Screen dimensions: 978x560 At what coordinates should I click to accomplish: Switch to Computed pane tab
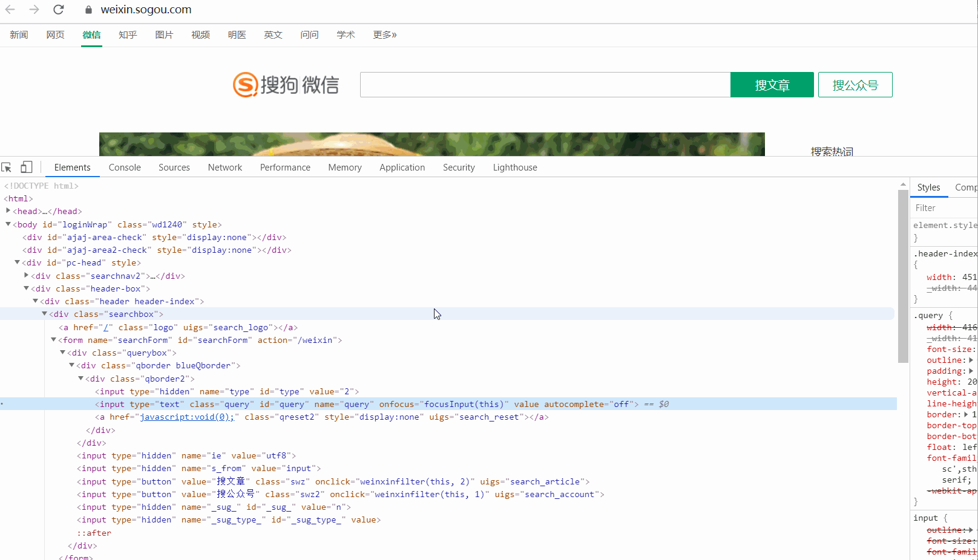pos(966,187)
